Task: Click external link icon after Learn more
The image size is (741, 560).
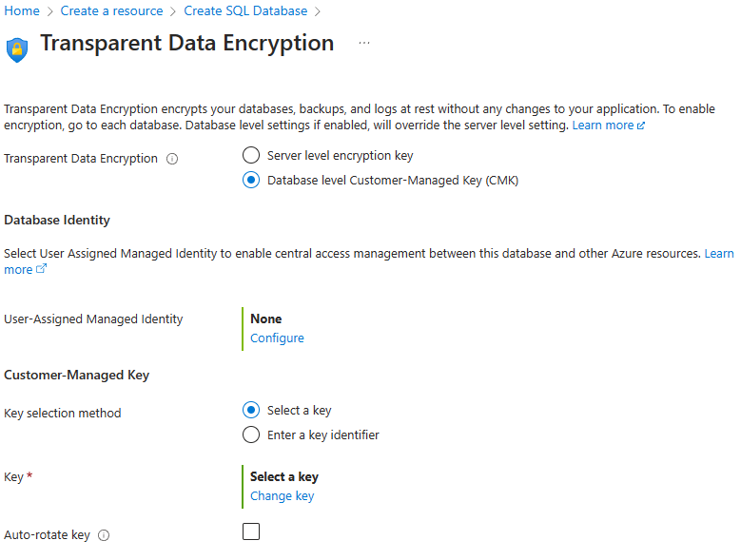Action: [641, 126]
